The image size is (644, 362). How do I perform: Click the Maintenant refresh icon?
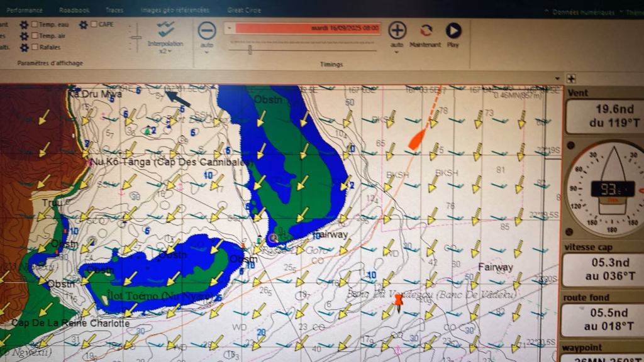(426, 31)
